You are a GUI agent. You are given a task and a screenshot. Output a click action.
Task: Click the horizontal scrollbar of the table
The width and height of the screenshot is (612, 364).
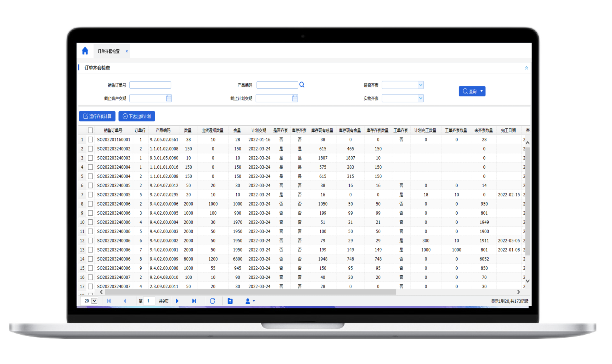tap(250, 292)
